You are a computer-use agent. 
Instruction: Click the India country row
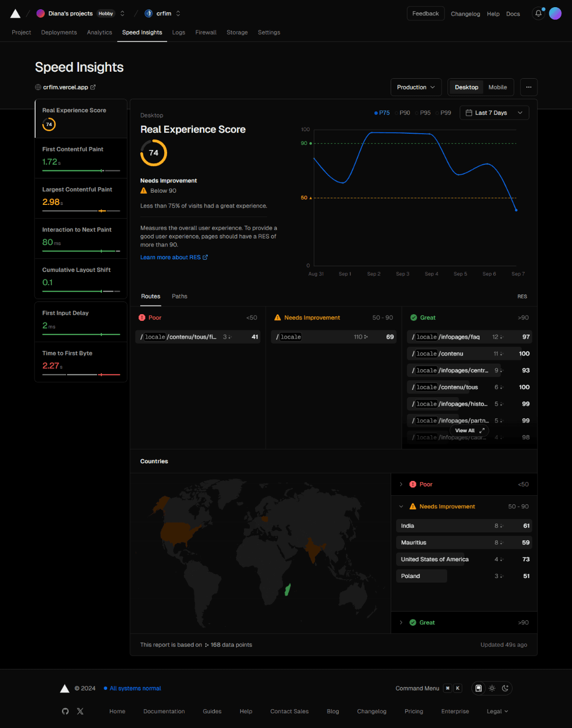pyautogui.click(x=464, y=526)
